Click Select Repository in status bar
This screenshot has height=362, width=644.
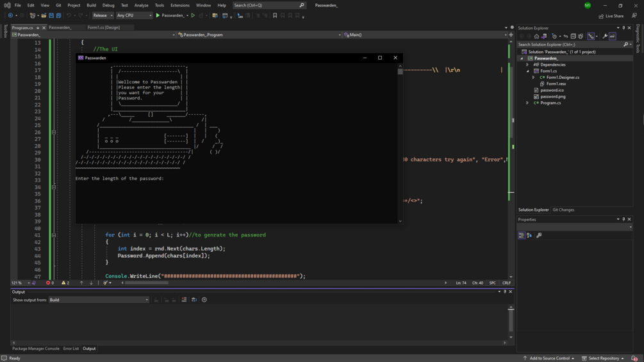pyautogui.click(x=604, y=358)
